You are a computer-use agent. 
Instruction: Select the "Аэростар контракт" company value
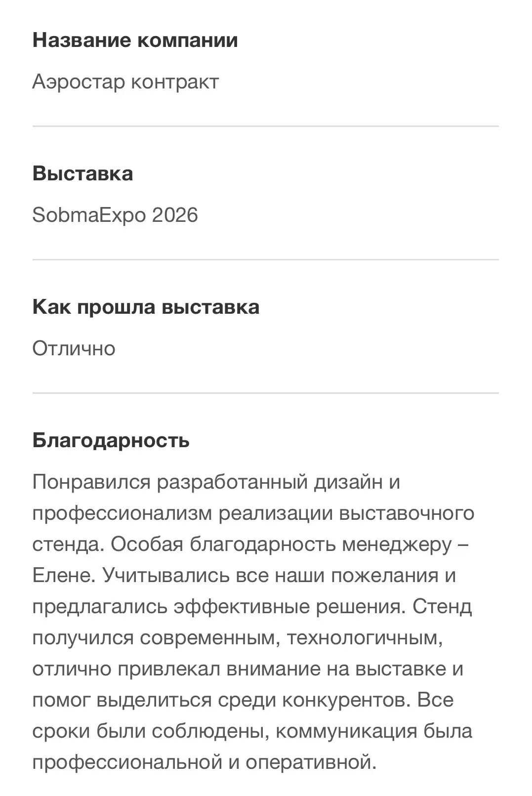click(x=125, y=82)
